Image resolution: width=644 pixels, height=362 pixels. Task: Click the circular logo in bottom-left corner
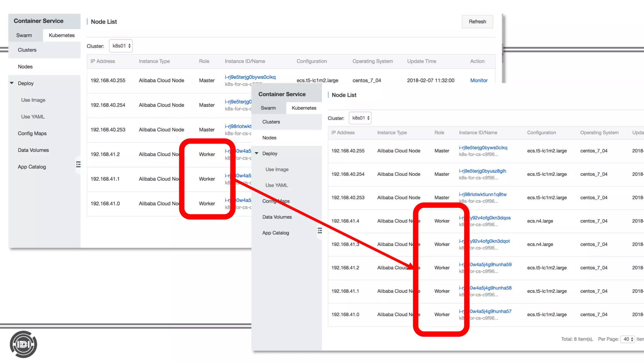pos(23,344)
